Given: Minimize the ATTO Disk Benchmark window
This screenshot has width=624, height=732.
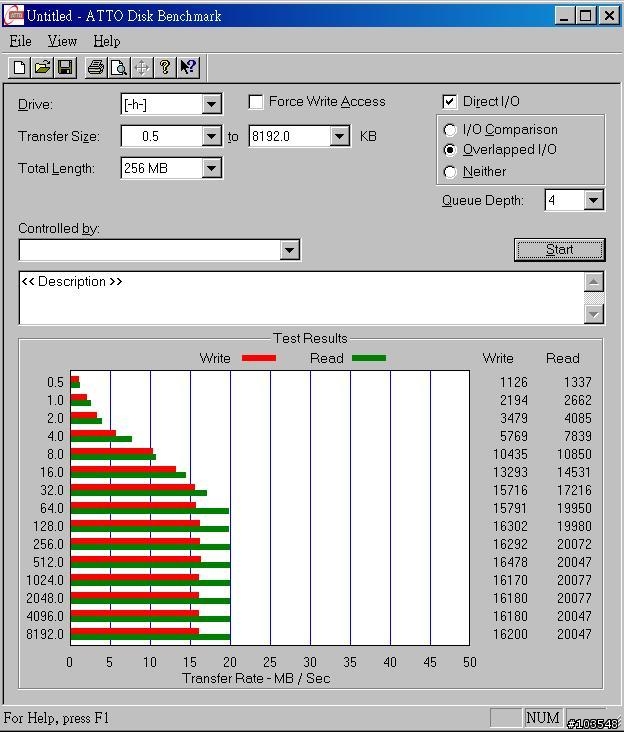Looking at the screenshot, I should click(x=564, y=16).
